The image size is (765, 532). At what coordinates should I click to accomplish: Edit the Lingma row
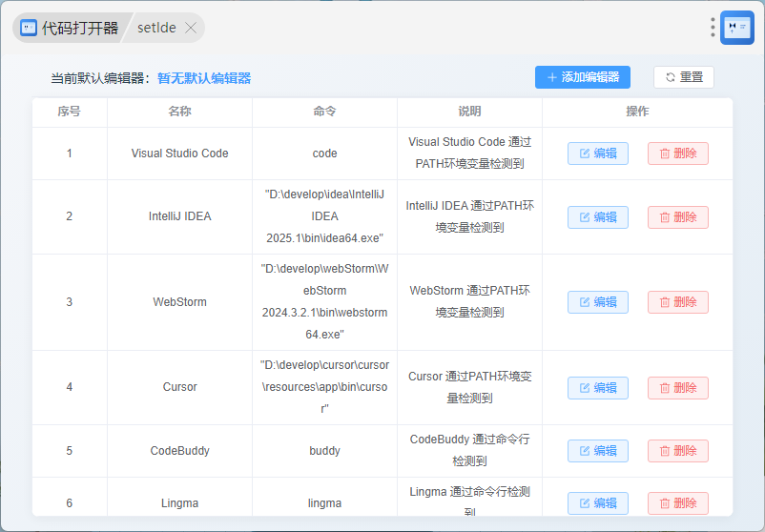(x=597, y=502)
